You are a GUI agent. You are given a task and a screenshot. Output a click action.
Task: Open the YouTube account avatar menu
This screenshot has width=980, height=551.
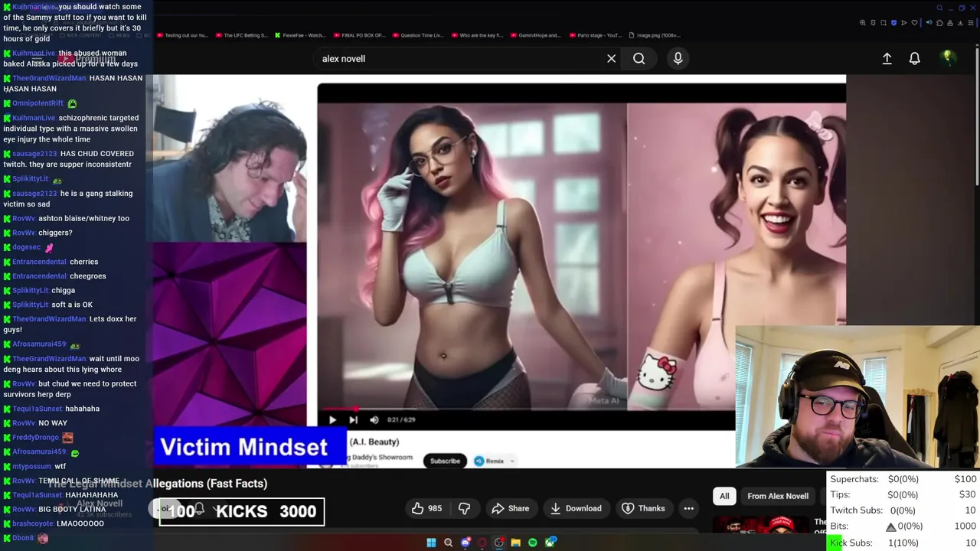point(948,58)
